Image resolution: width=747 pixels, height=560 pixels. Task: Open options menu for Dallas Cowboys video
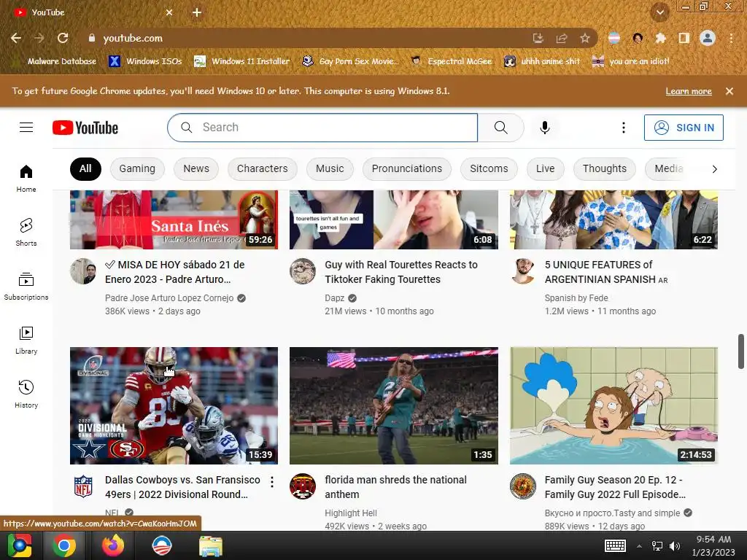pyautogui.click(x=272, y=482)
